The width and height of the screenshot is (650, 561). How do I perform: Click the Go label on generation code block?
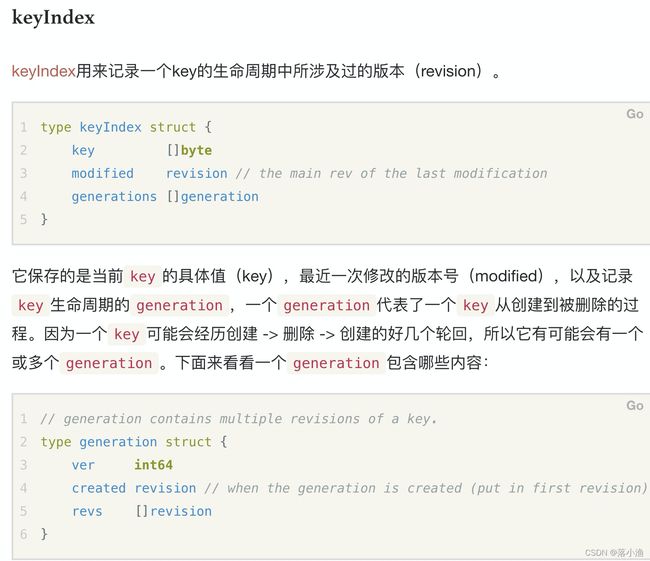pos(635,406)
